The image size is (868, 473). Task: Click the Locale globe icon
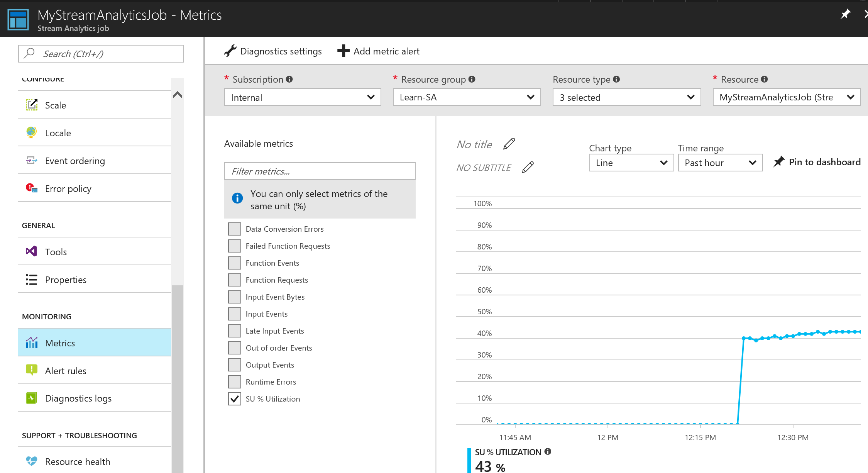pyautogui.click(x=31, y=132)
